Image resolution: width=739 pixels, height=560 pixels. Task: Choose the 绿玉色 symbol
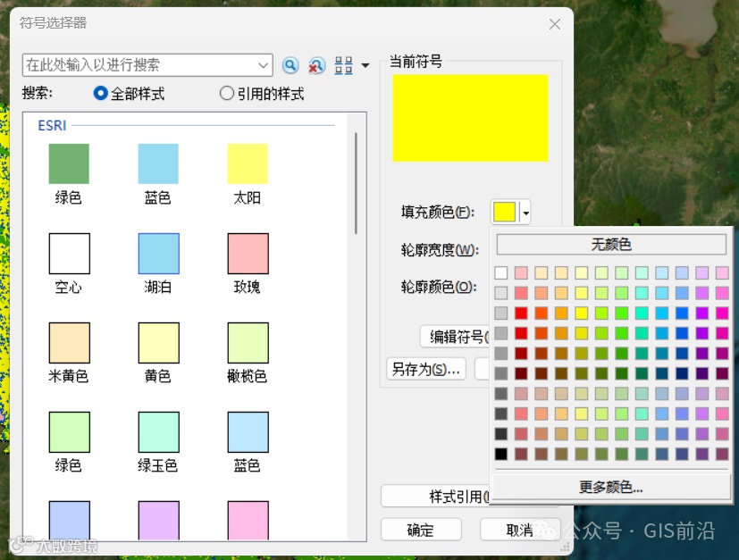pos(159,432)
